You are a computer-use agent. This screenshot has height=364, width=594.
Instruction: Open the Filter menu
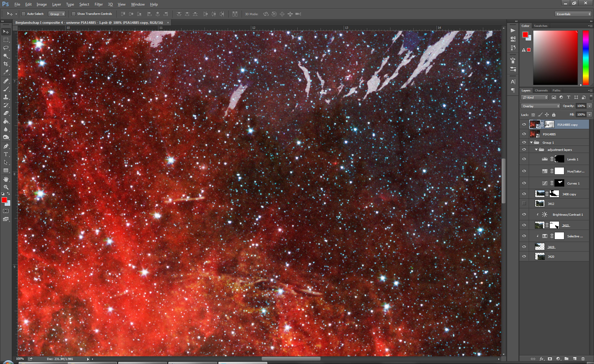(x=99, y=4)
